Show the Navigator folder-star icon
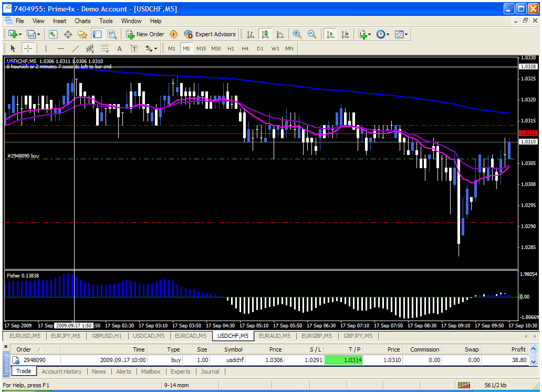 pos(82,34)
